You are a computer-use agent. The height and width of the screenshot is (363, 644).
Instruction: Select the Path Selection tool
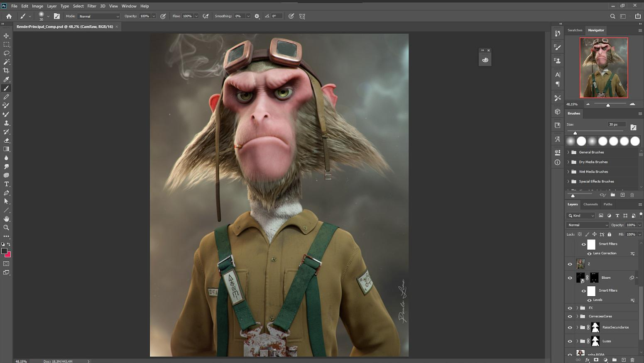[x=6, y=201]
